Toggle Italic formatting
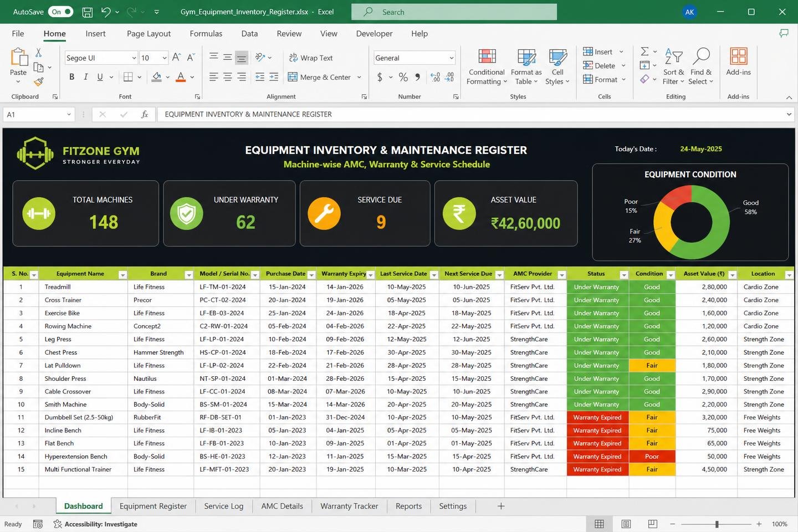This screenshot has height=532, width=798. click(85, 77)
